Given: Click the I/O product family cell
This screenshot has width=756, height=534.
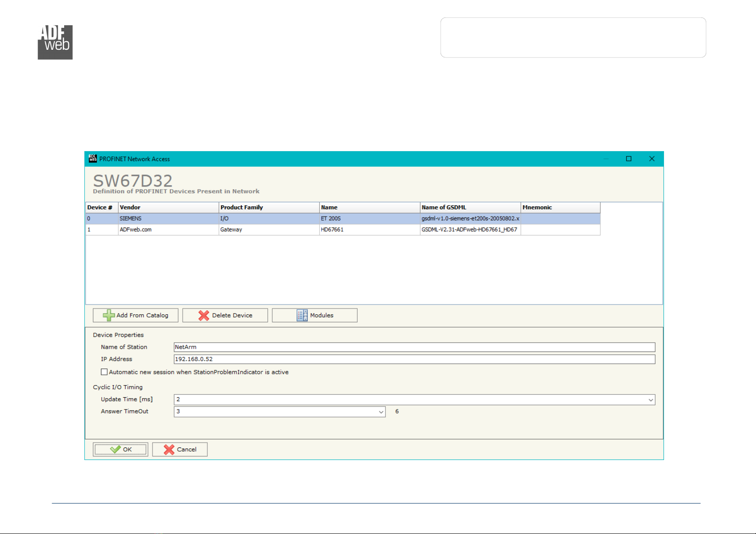Looking at the screenshot, I should 269,218.
